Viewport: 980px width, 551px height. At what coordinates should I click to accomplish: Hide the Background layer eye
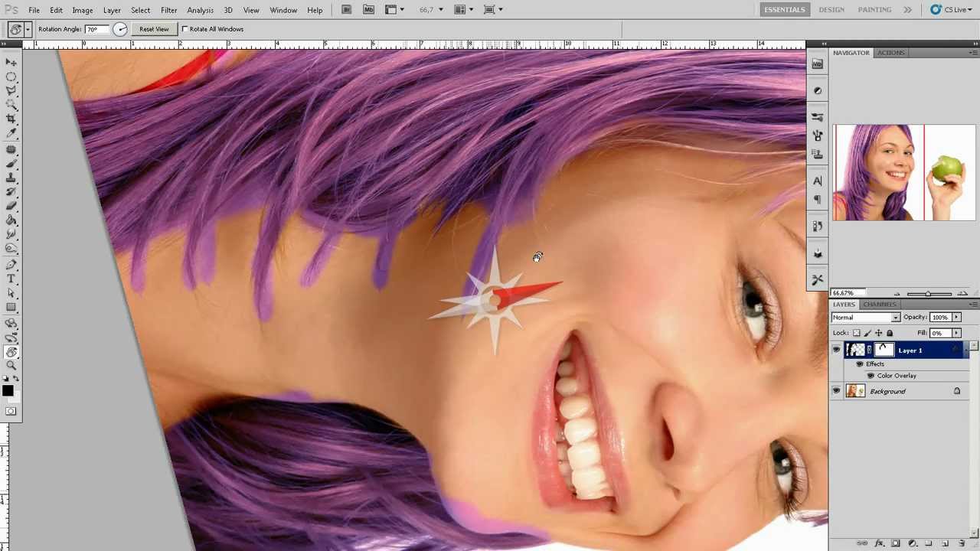[836, 391]
